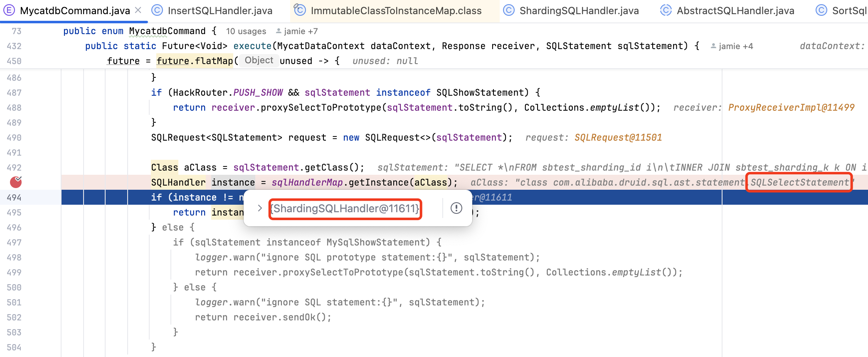The width and height of the screenshot is (868, 357).
Task: Click the class icon on ShardingSQLHandler.java tab
Action: point(509,10)
